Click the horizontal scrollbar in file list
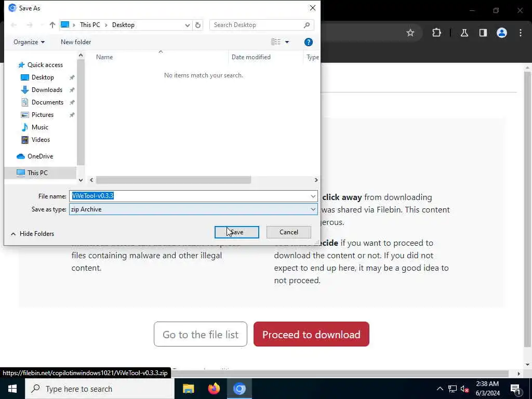The image size is (532, 399). pos(174,180)
